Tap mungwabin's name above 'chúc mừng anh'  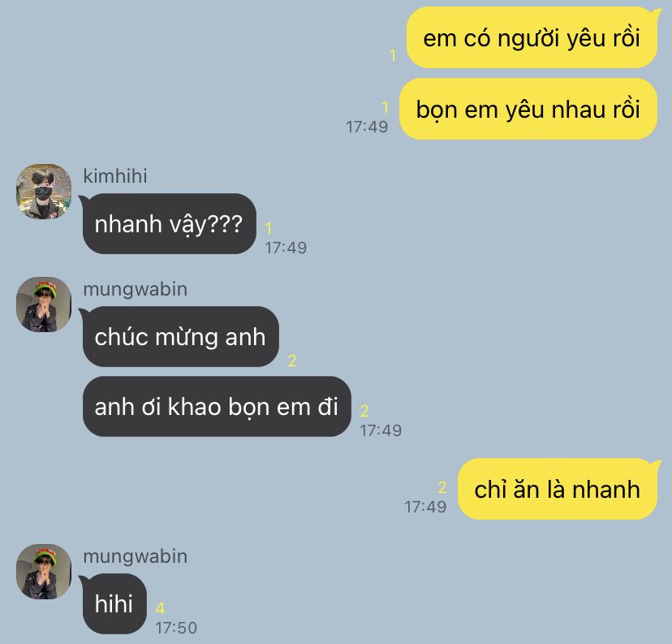tap(135, 289)
